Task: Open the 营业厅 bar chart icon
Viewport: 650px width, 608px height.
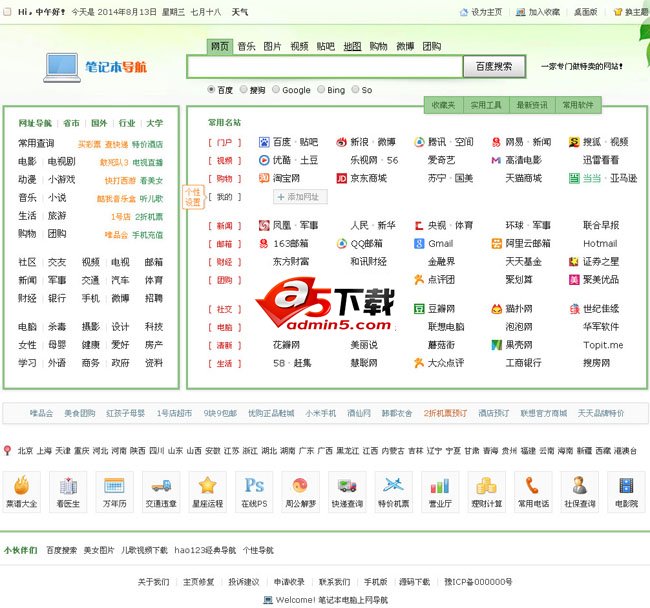Action: pos(440,486)
